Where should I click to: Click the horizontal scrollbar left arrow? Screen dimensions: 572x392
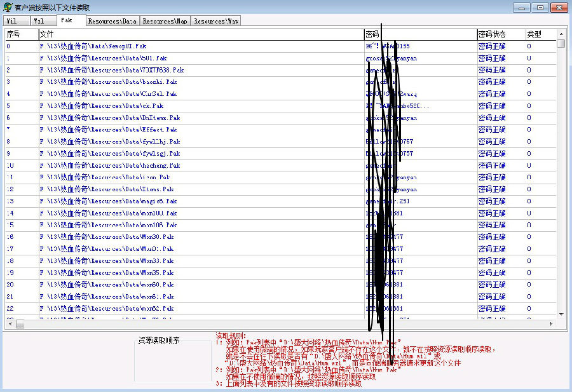coord(8,324)
